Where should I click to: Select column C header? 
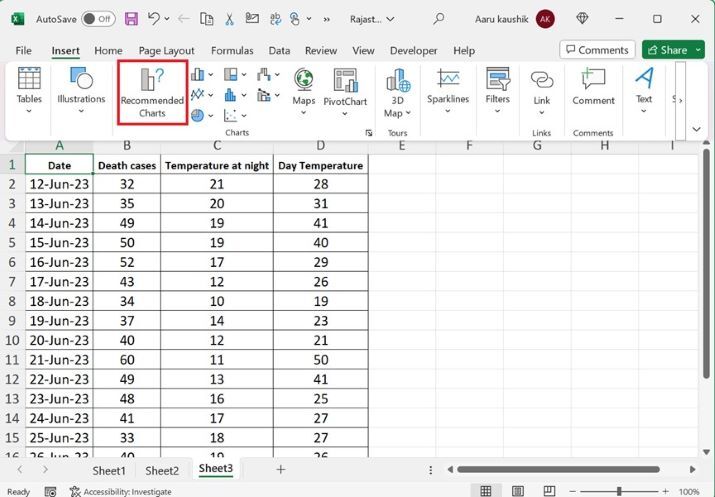[x=217, y=146]
